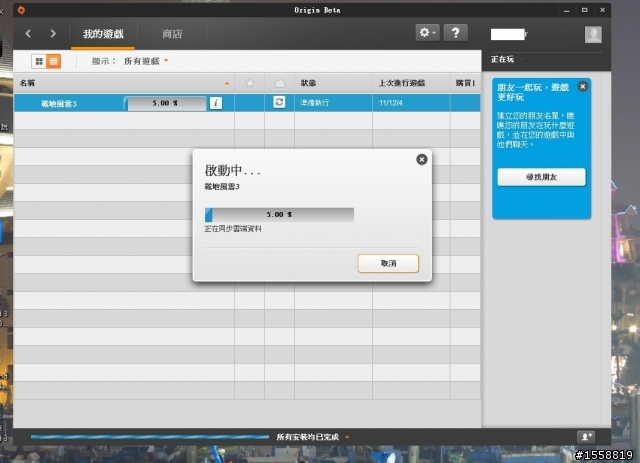Expand the 所有安裝均已完成 download queue arrow

click(x=347, y=437)
